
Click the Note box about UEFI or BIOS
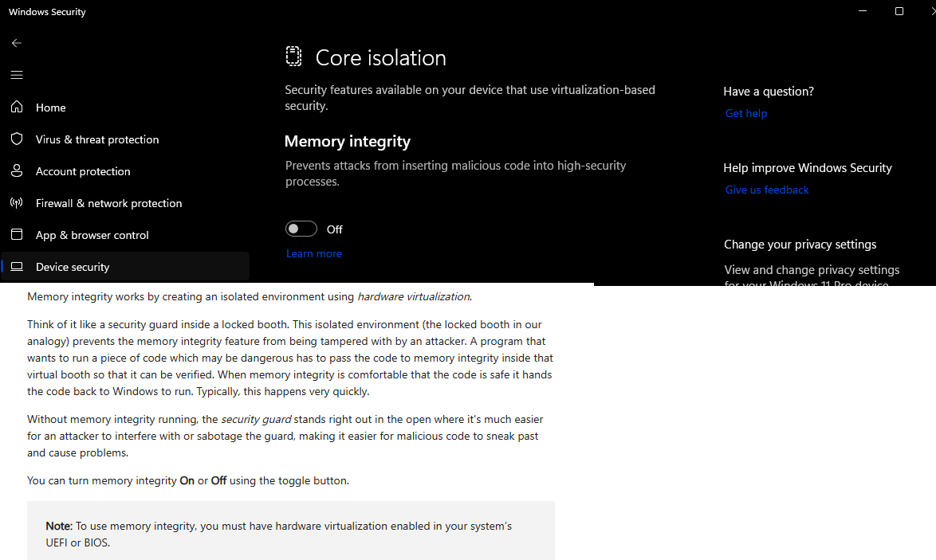pyautogui.click(x=290, y=534)
